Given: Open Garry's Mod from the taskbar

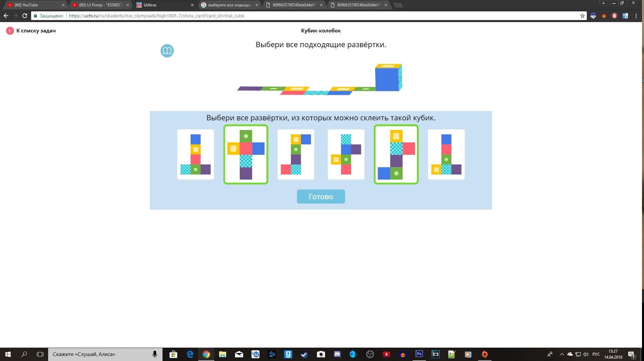Looking at the screenshot, I should pos(288,354).
